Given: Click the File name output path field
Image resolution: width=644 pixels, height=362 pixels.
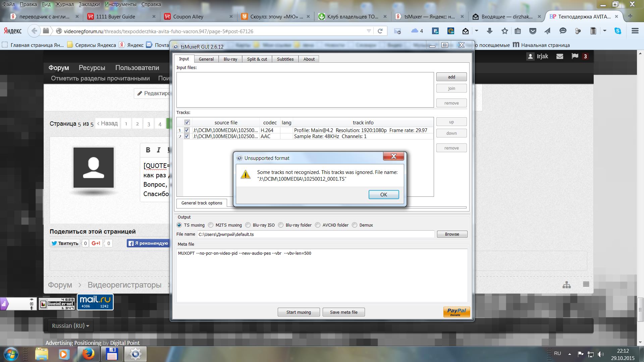Looking at the screenshot, I should pyautogui.click(x=315, y=234).
